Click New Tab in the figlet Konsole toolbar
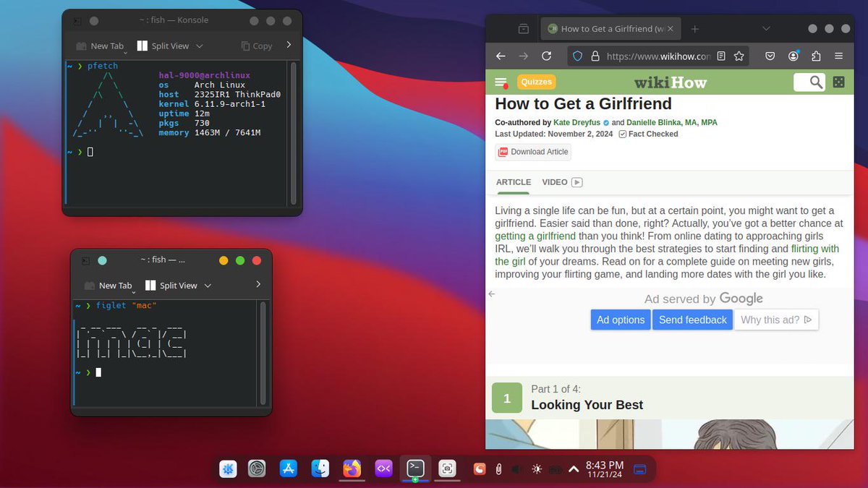This screenshot has height=488, width=868. coord(109,286)
